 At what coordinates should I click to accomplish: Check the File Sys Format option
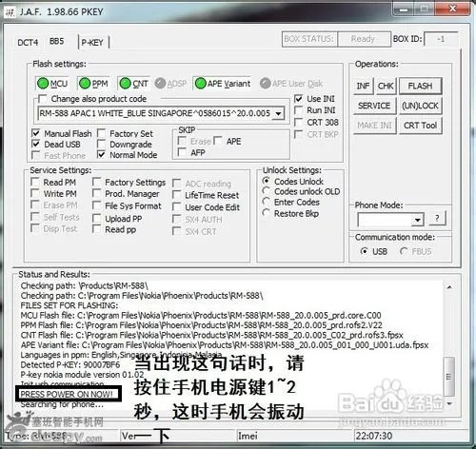(x=96, y=205)
